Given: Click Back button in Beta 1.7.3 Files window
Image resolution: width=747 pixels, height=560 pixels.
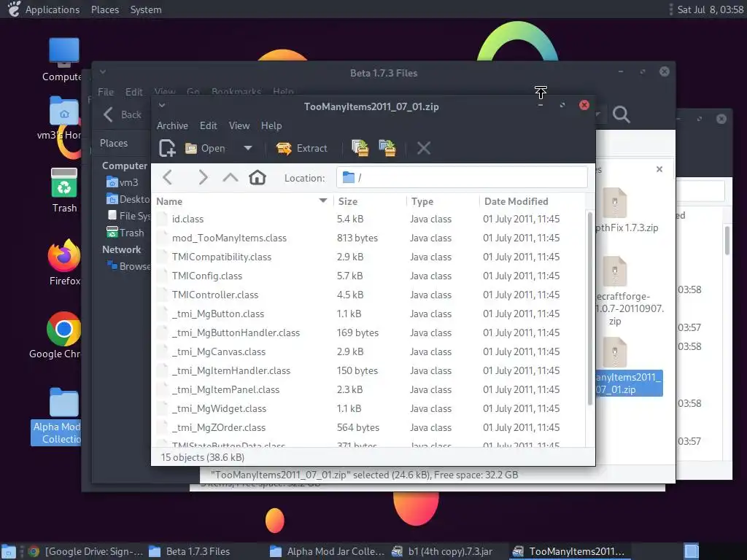Looking at the screenshot, I should pyautogui.click(x=123, y=114).
